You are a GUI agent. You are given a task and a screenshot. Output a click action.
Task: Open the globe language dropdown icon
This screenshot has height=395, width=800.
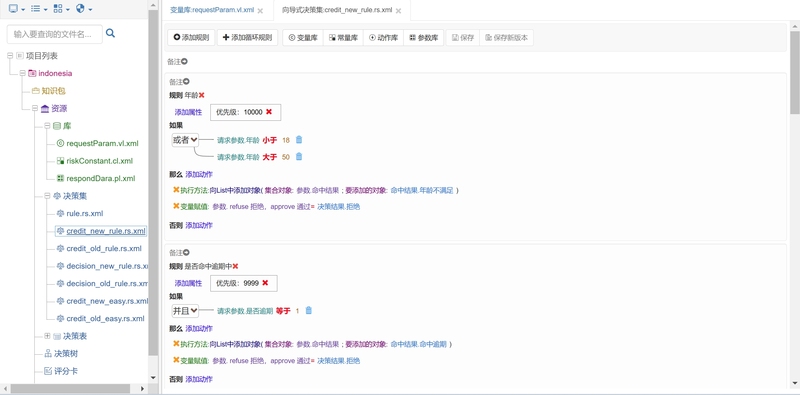[84, 9]
